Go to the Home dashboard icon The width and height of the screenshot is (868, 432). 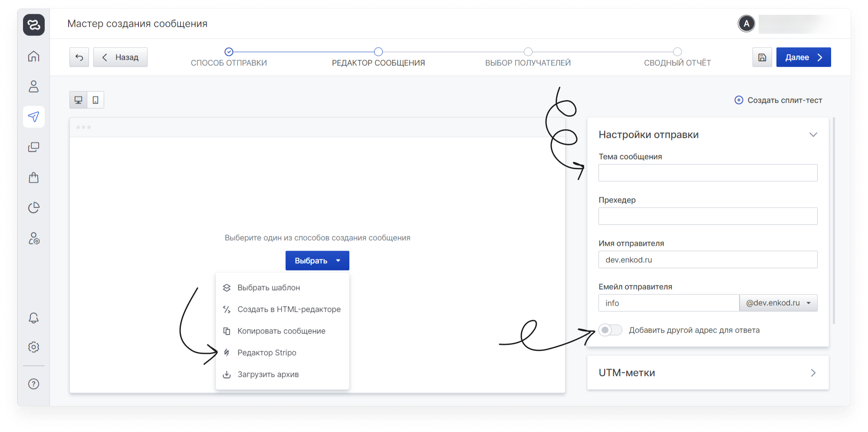[x=34, y=56]
